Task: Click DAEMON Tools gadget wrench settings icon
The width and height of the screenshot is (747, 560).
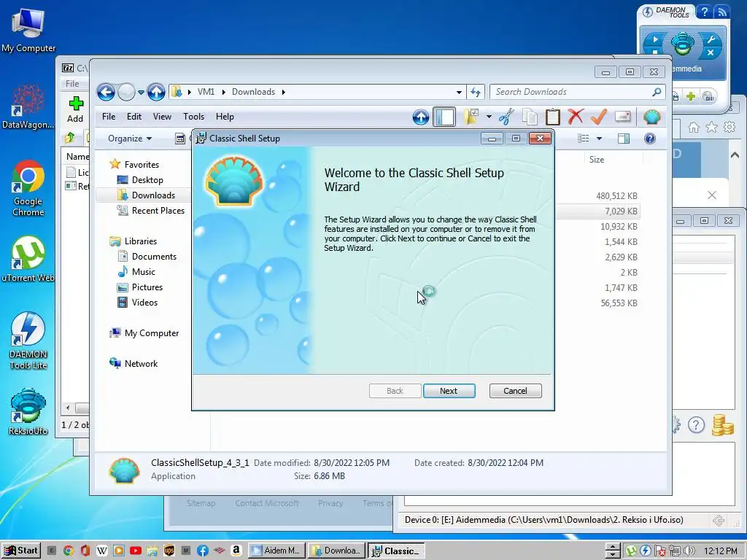Action: pos(711,39)
